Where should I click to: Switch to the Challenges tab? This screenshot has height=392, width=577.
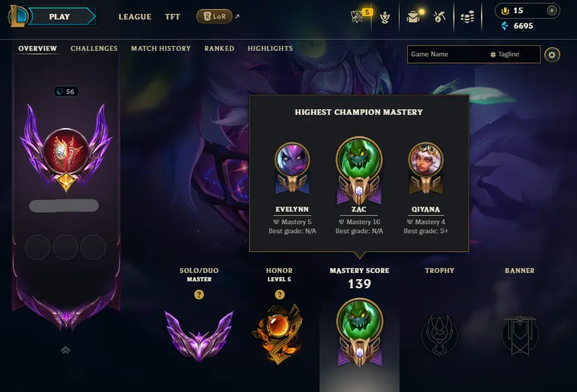[x=94, y=48]
